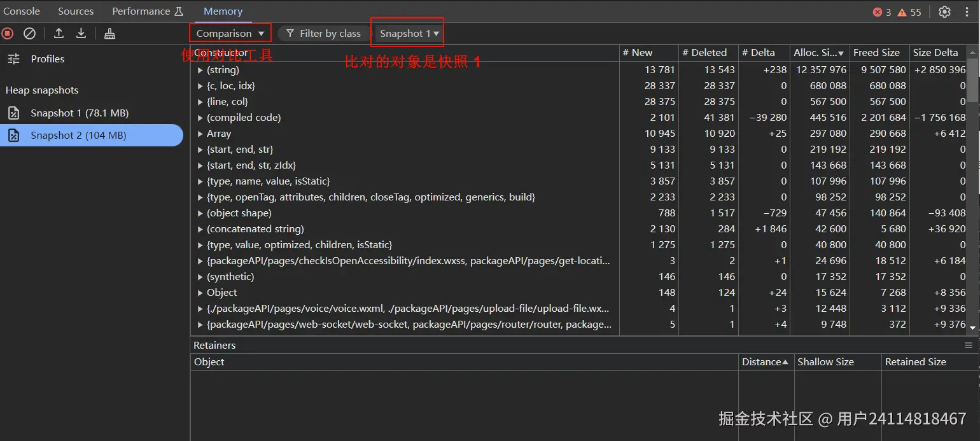
Task: Click the +2 850 396 size delta cell
Action: [x=939, y=70]
